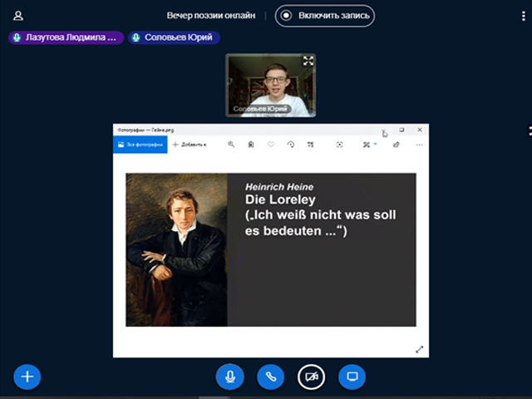The image size is (532, 399).
Task: Click the blue phone audio button
Action: tap(270, 377)
